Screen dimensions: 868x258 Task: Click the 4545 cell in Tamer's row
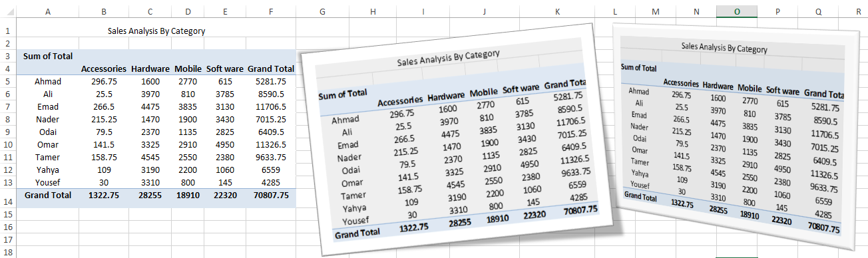[x=150, y=158]
